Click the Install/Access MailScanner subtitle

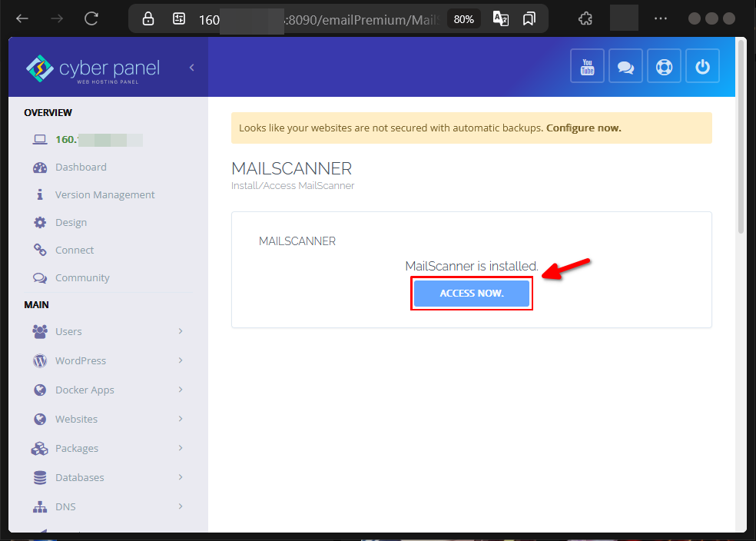[x=293, y=186]
